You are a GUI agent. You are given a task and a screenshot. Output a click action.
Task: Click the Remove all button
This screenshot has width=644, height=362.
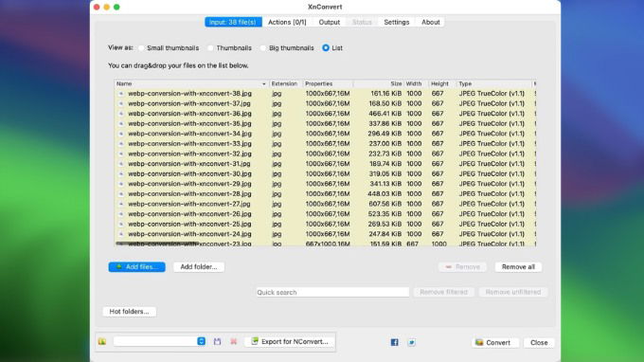pyautogui.click(x=518, y=267)
